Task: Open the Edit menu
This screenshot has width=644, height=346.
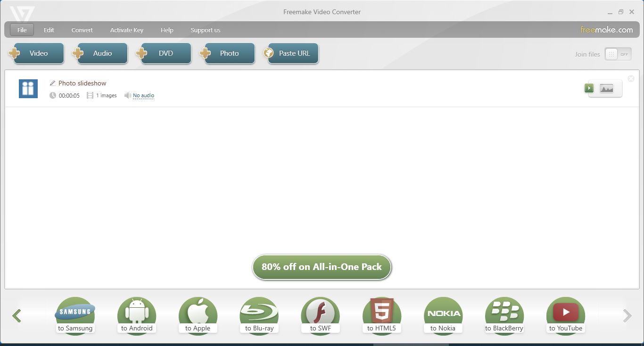Action: 49,30
